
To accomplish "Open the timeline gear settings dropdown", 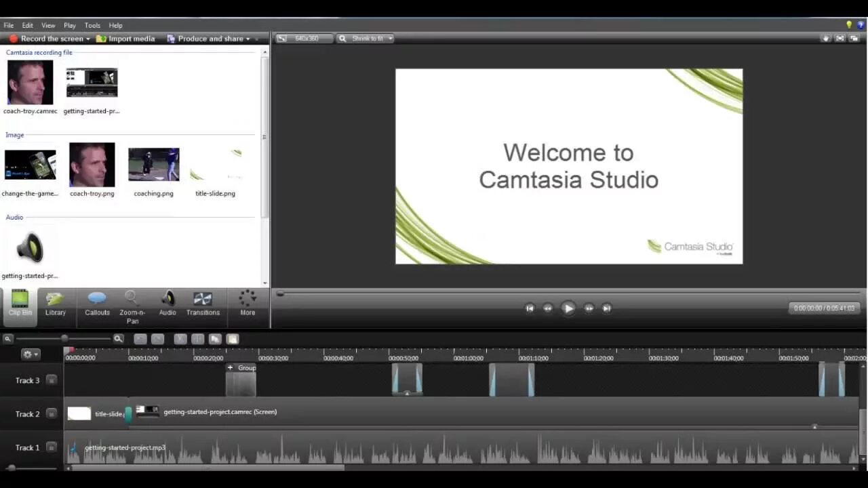I will pyautogui.click(x=31, y=354).
